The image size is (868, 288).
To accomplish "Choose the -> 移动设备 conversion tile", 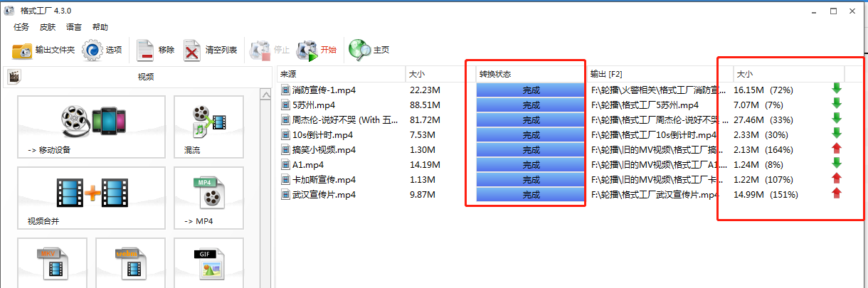I will click(x=91, y=127).
